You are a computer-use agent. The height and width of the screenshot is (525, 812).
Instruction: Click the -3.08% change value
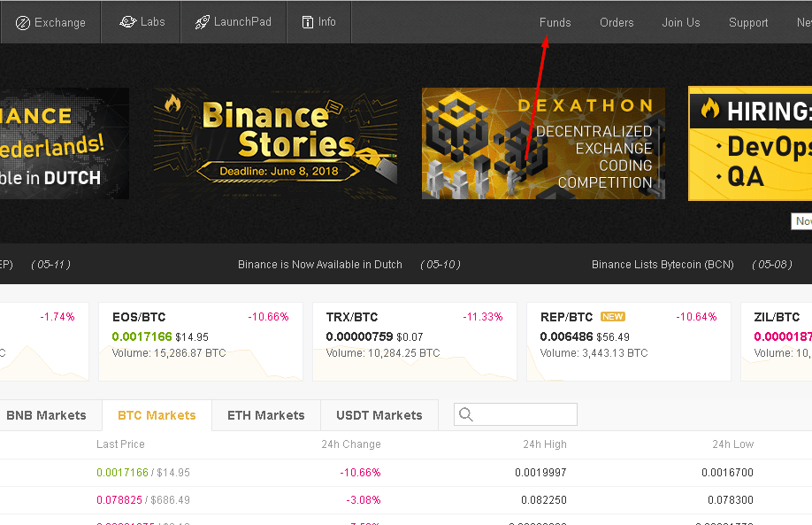tap(364, 500)
